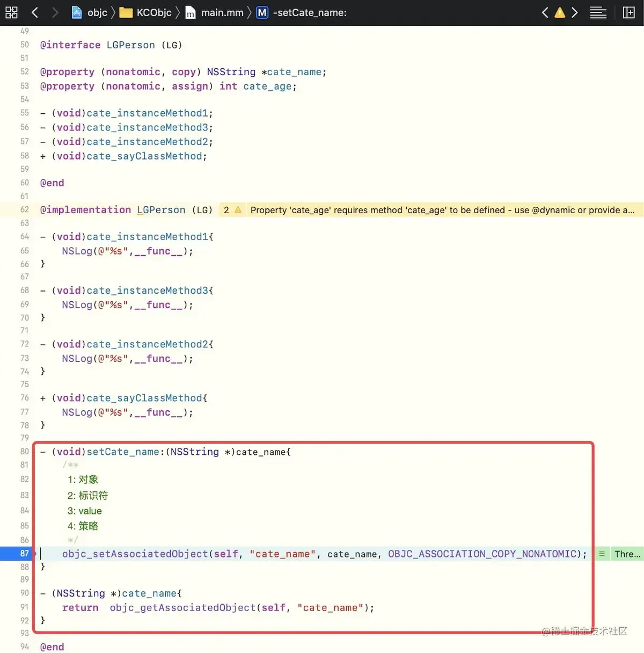Viewport: 644px width, 653px height.
Task: Click the NSLog call on line 77
Action: pos(127,412)
